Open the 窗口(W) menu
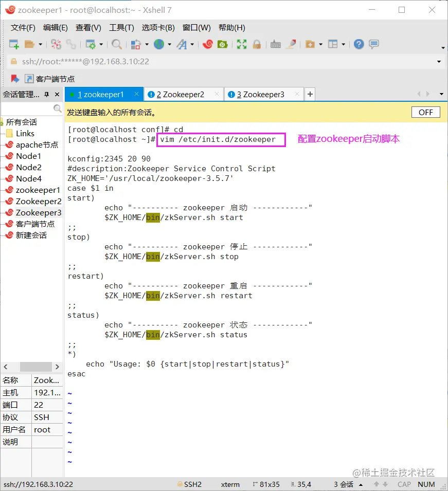 [x=197, y=28]
